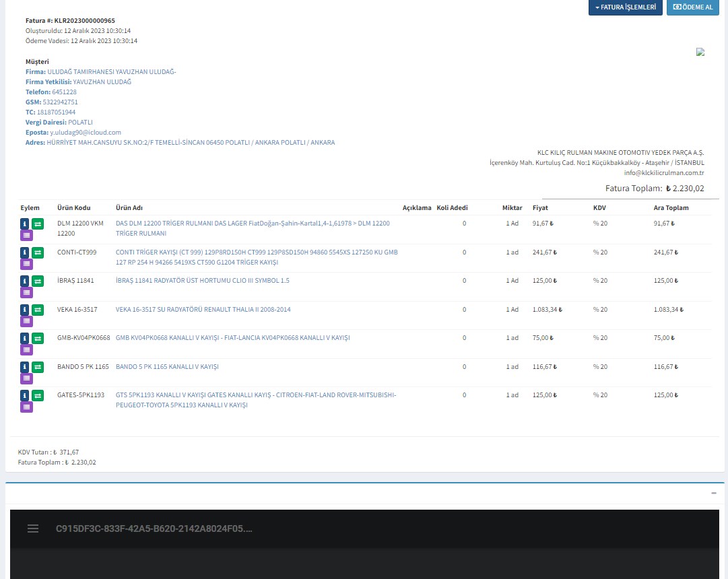Collapse the PDF preview panel with minus

(x=713, y=493)
